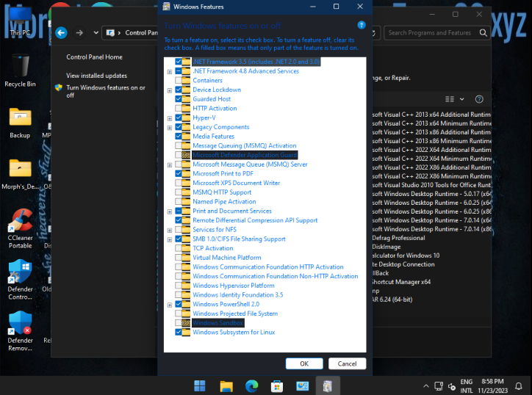This screenshot has height=395, width=532.
Task: Click the Back arrow in Control Panel window
Action: 62,33
